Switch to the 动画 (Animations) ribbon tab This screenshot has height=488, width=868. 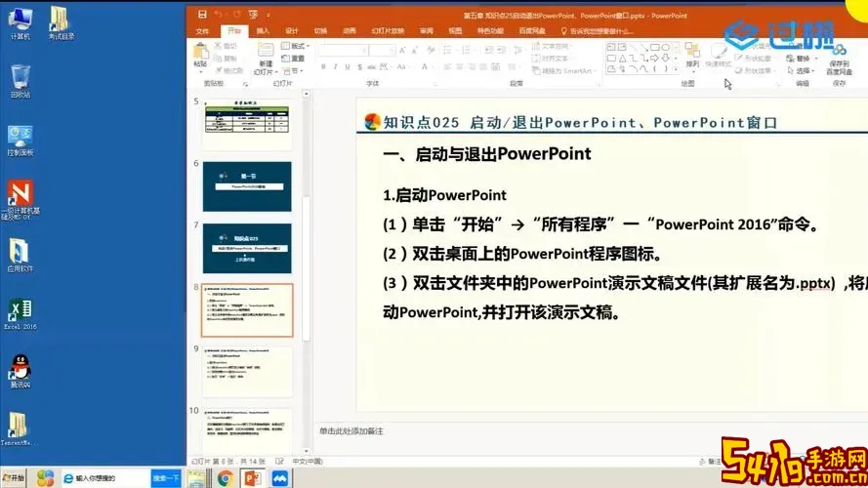tap(350, 31)
